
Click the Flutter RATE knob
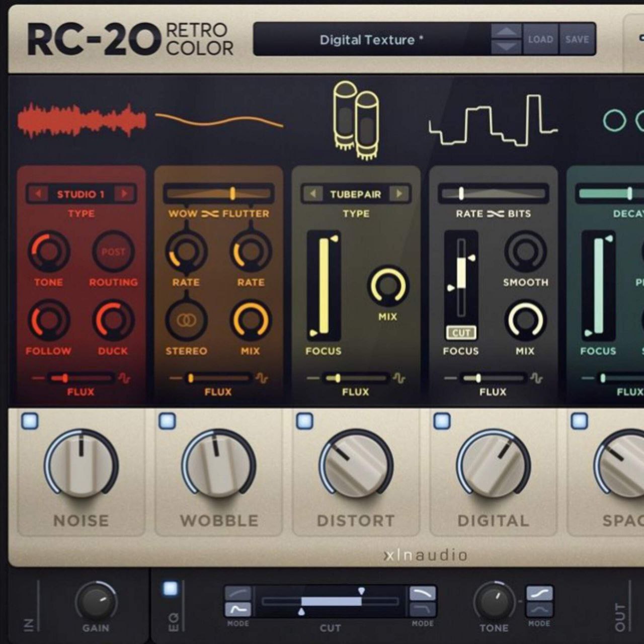[x=251, y=252]
